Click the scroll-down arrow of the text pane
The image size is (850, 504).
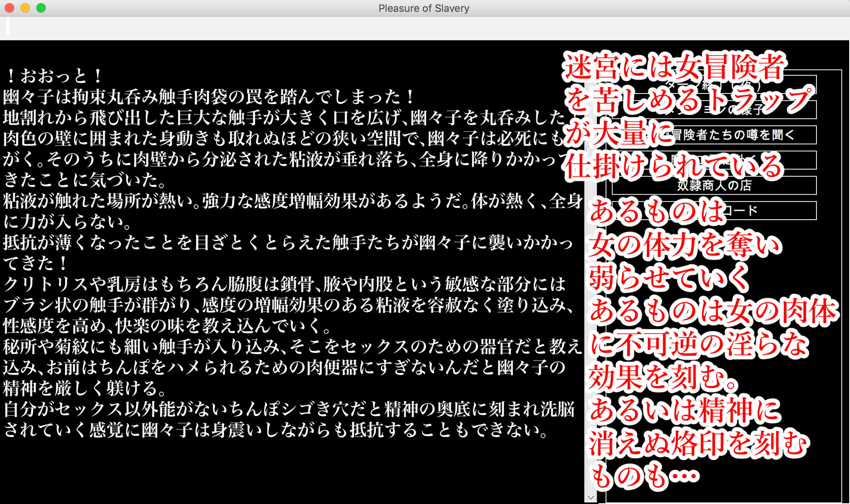590,497
